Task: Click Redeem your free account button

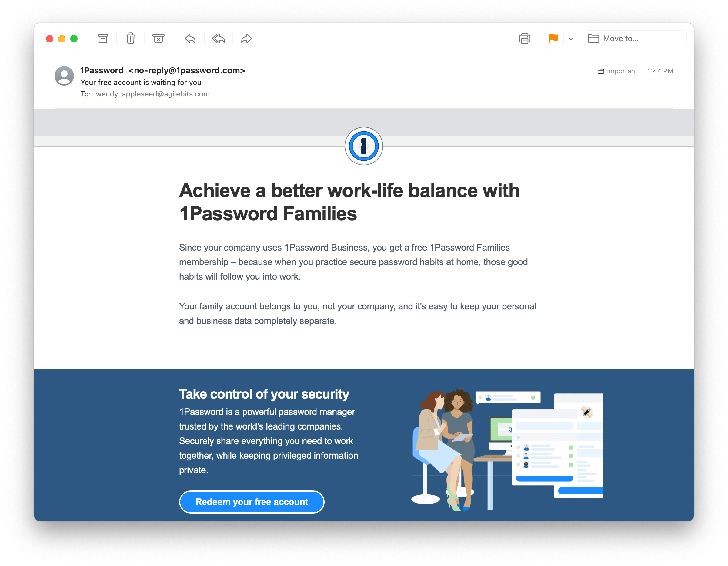Action: click(252, 501)
